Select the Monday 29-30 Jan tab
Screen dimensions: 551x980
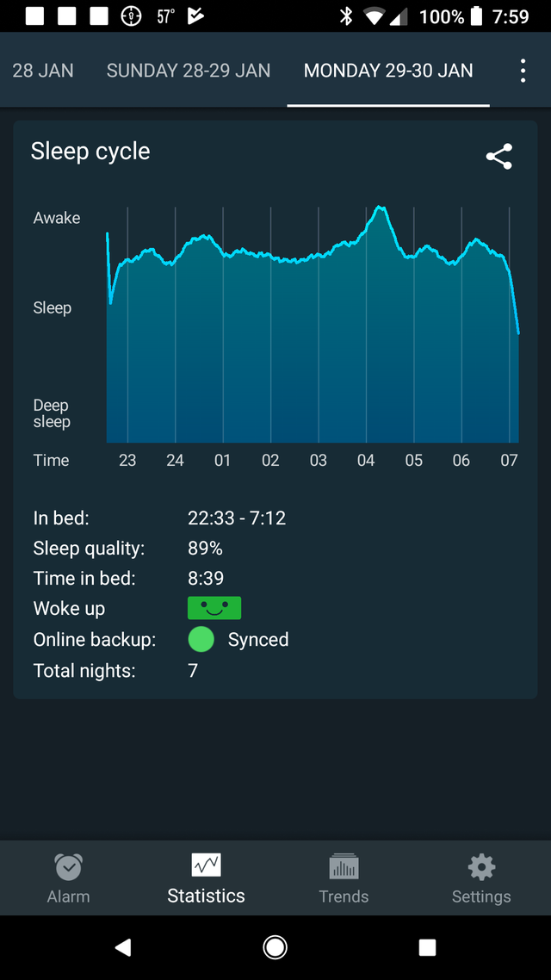[388, 71]
